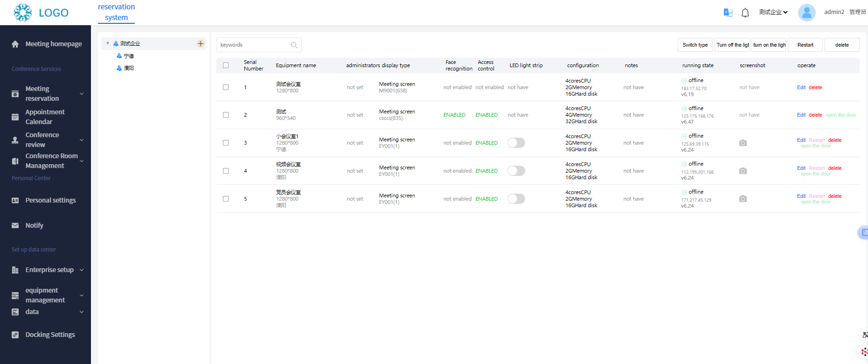Open Appointment Calendar in the sidebar

click(x=45, y=117)
